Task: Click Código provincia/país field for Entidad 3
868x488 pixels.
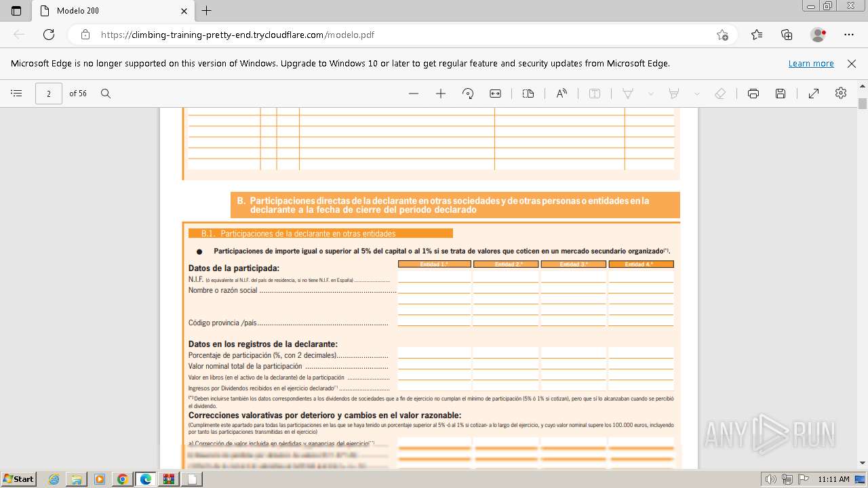Action: (573, 321)
